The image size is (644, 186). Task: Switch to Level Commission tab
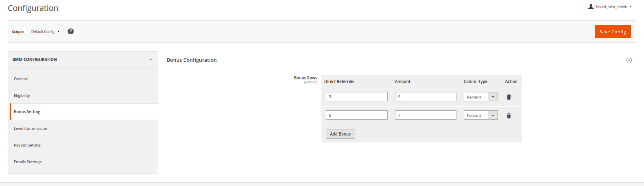(31, 129)
